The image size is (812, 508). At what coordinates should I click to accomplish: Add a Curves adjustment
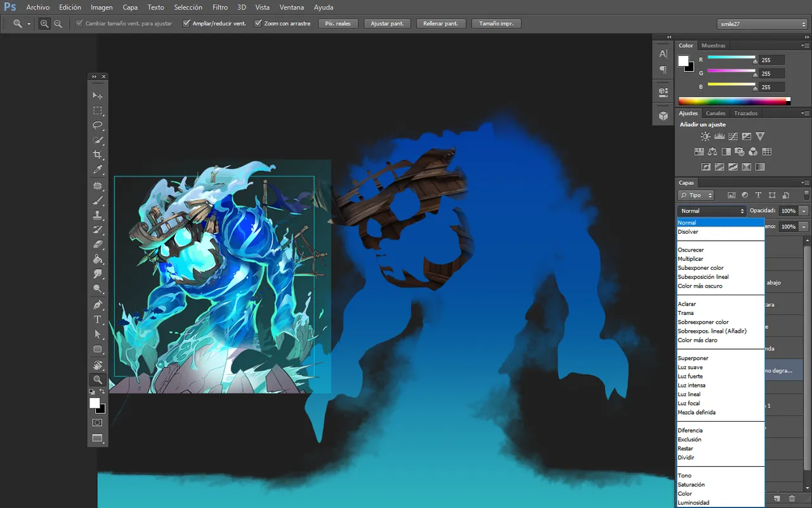coord(733,136)
